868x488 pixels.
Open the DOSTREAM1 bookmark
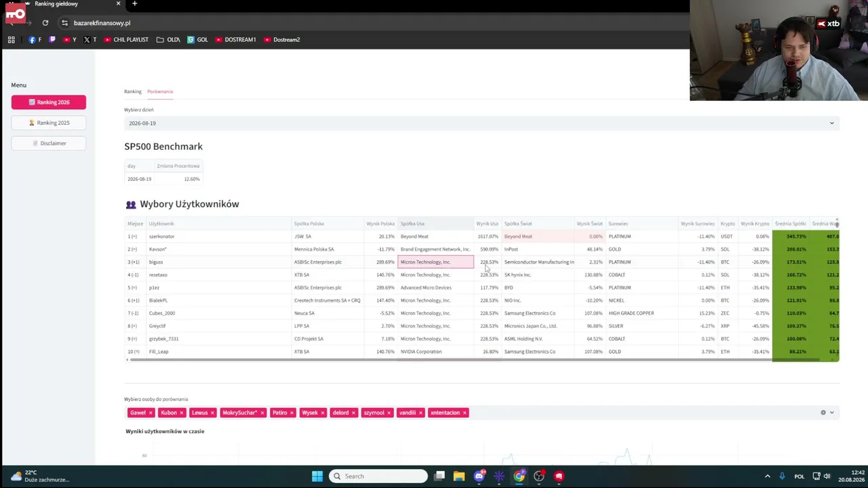pos(235,40)
